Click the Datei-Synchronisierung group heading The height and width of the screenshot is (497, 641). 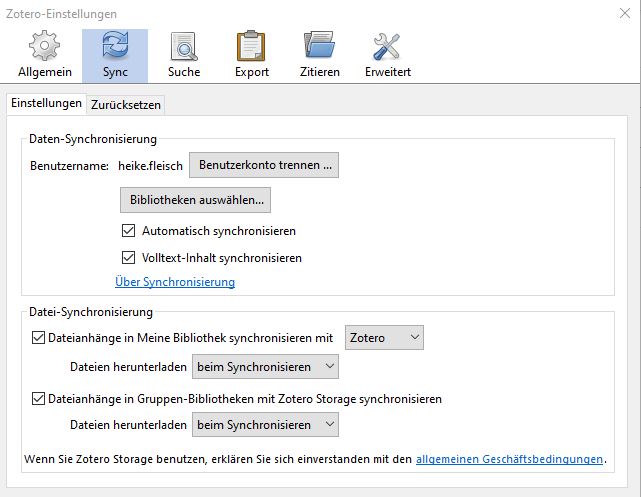91,312
